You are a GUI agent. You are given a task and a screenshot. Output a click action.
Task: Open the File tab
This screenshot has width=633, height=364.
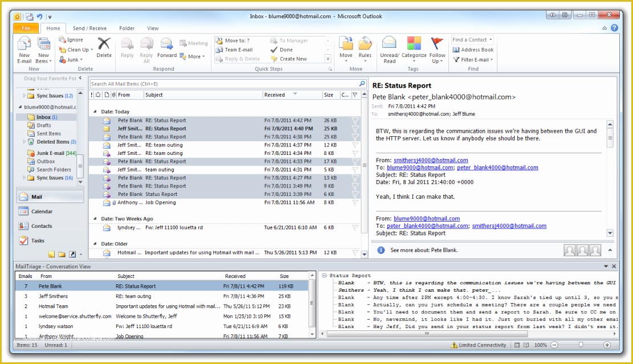point(26,28)
